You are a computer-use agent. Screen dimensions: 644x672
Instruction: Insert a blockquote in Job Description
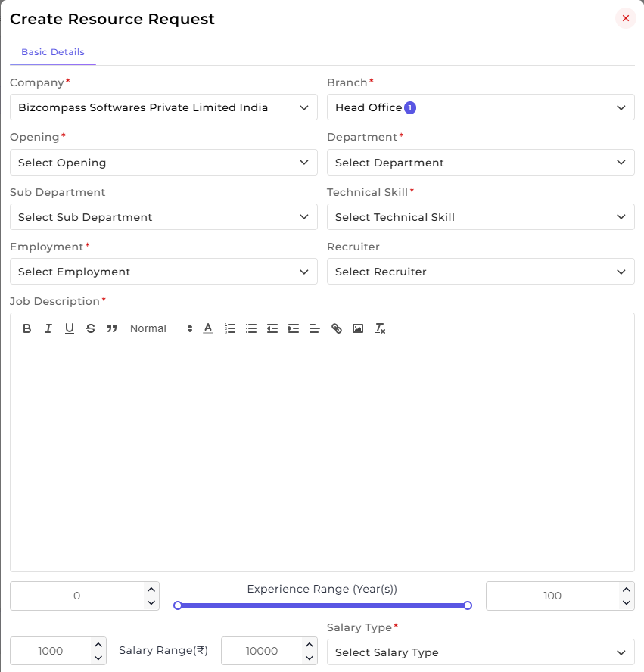(112, 328)
